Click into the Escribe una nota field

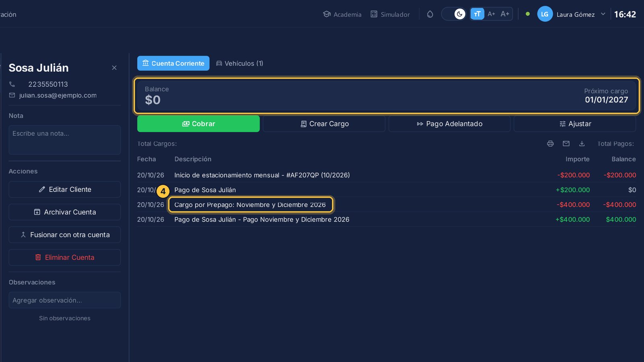(x=65, y=140)
